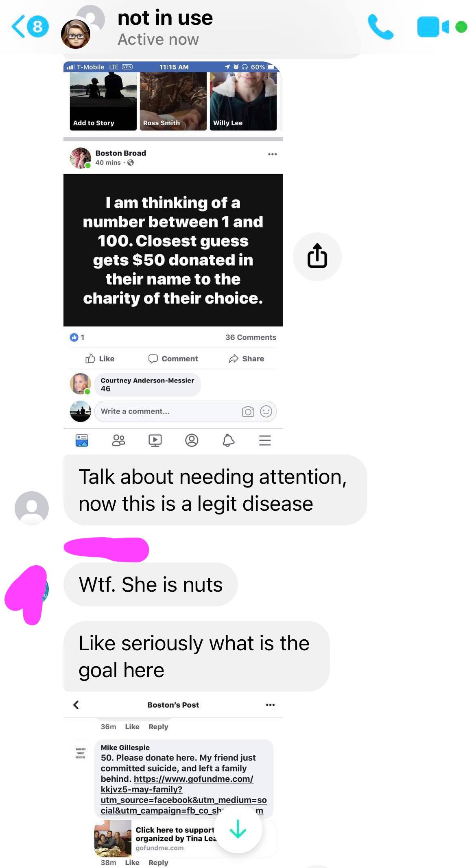The image size is (476, 868).
Task: Tap the scroll-to-bottom down arrow button
Action: [x=238, y=829]
